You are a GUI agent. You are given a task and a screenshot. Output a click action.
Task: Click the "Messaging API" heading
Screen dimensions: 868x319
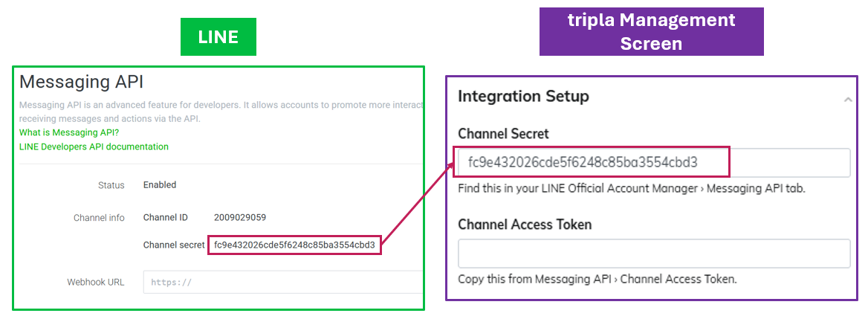pos(81,83)
